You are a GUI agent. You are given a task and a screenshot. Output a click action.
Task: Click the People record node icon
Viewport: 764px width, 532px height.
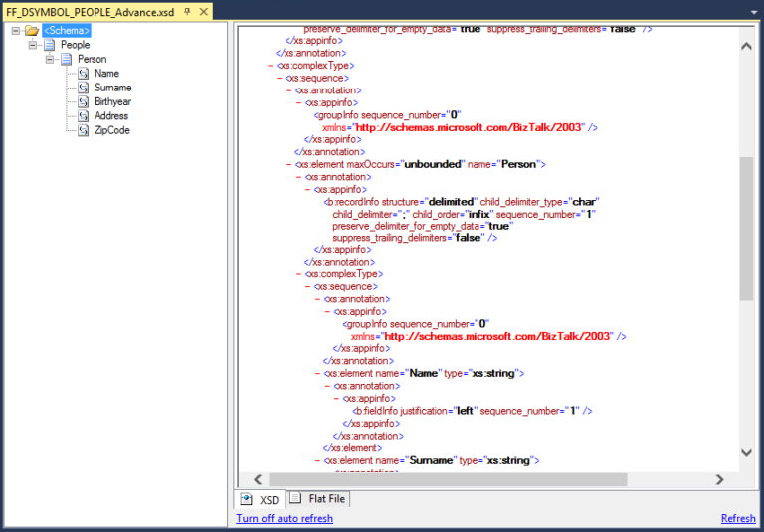pos(49,45)
